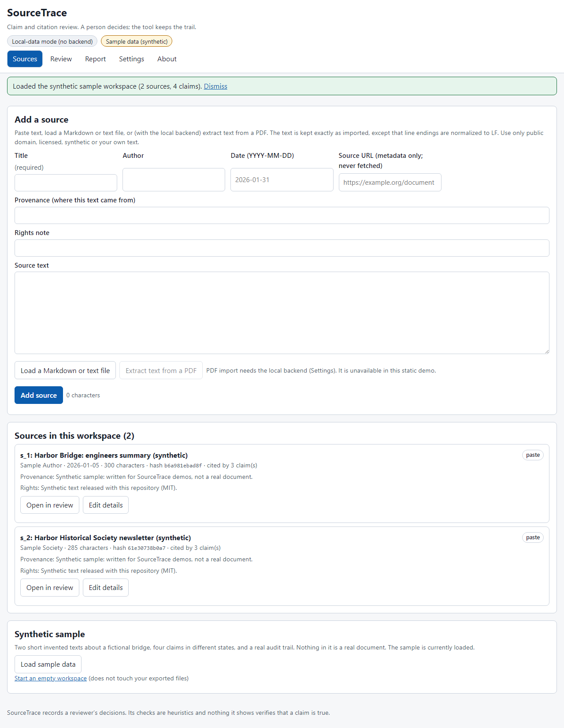Click the Add source button
Viewport: 564px width, 728px height.
[x=39, y=395]
